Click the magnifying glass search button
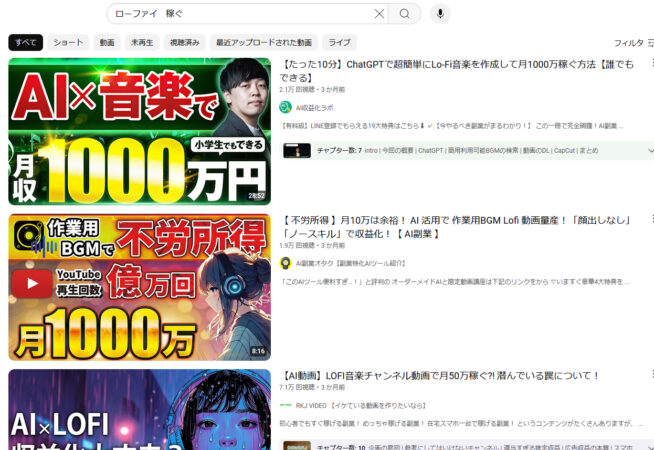This screenshot has width=654, height=450. coord(404,14)
